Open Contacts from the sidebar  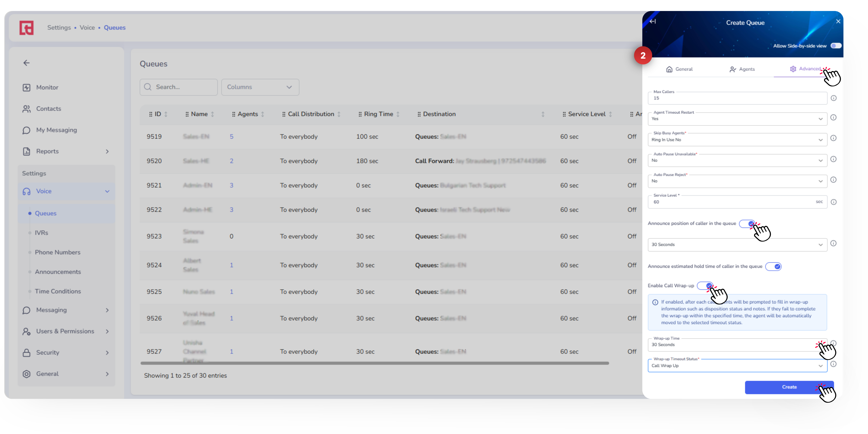(x=48, y=109)
